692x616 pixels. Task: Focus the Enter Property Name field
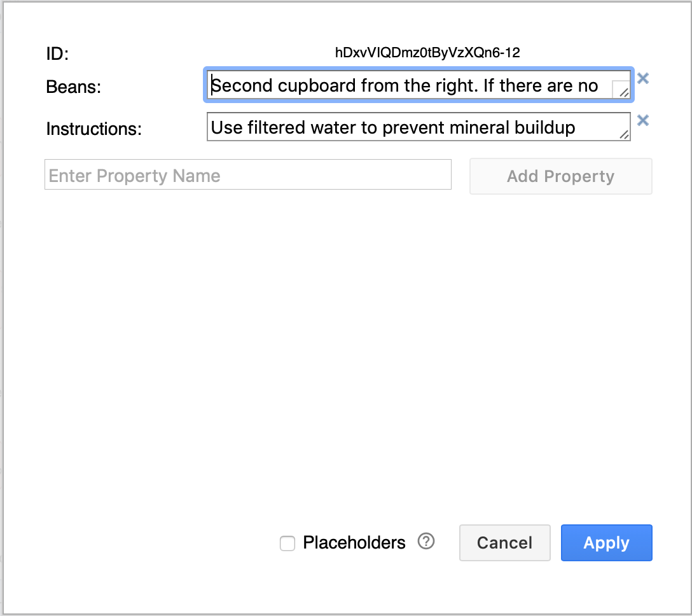248,174
